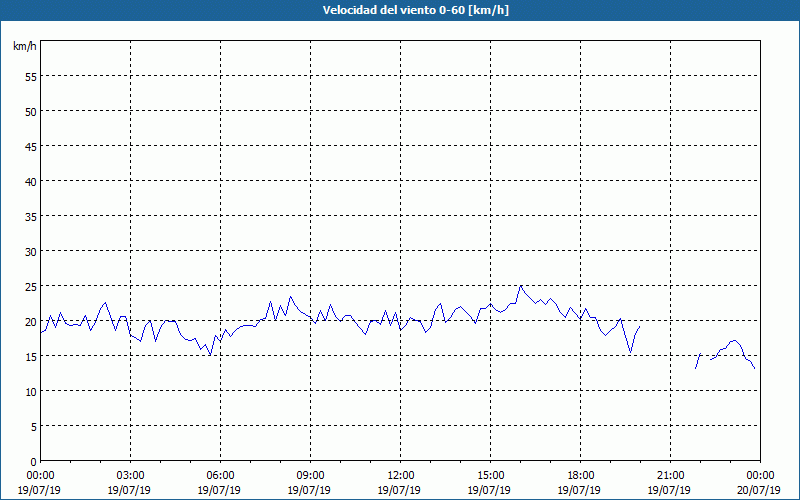Click the 'km/h' axis unit label
Image resolution: width=800 pixels, height=500 pixels.
25,46
